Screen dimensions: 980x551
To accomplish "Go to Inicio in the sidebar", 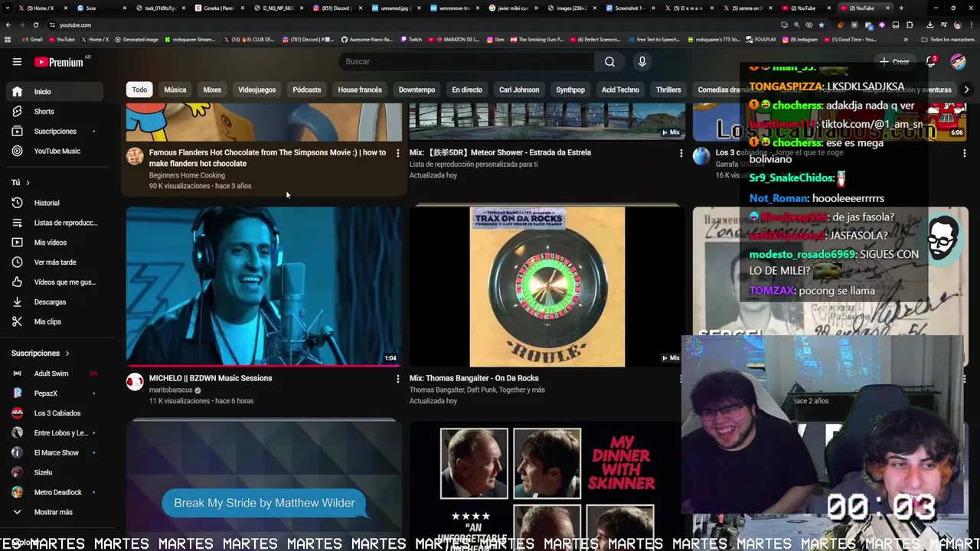I will pos(54,92).
